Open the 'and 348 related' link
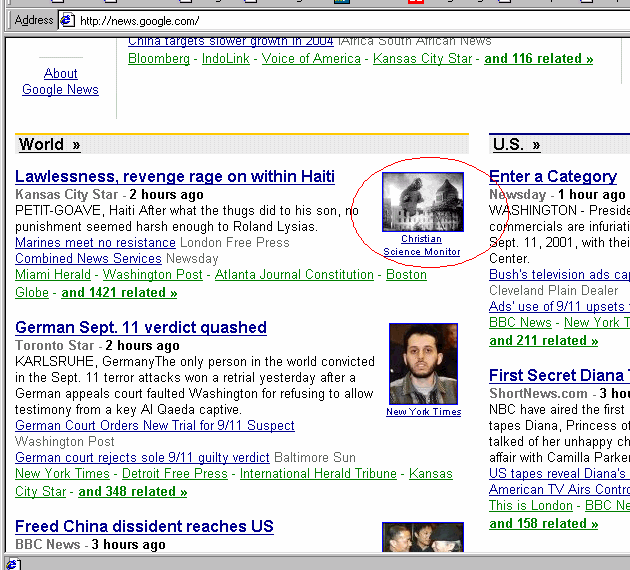 [133, 492]
